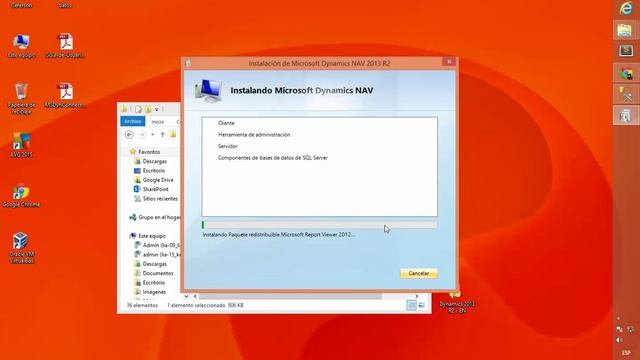Image resolution: width=640 pixels, height=360 pixels.
Task: Click Properties icon in Explorer quick access toolbar
Action: tap(138, 109)
